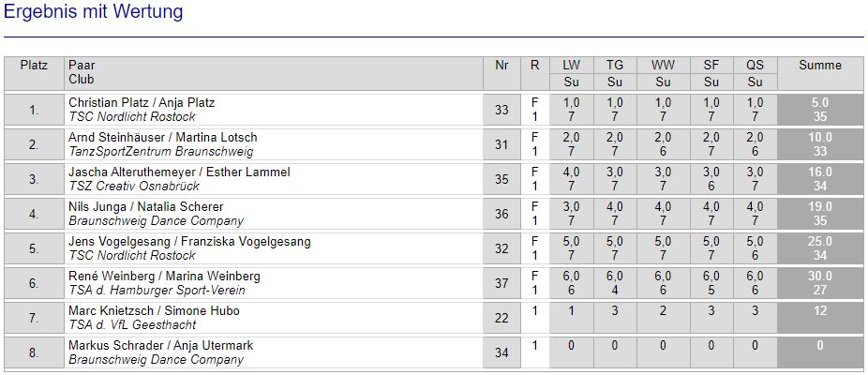This screenshot has width=868, height=375.
Task: Select Jens Vogelgesang / Franziska Vogelgesang
Action: click(189, 242)
